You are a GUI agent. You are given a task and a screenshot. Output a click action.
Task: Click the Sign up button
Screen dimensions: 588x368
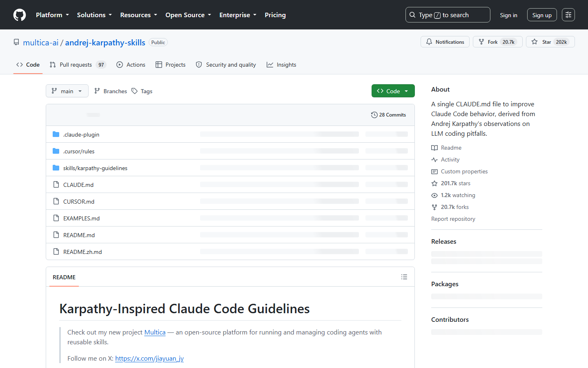tap(542, 15)
